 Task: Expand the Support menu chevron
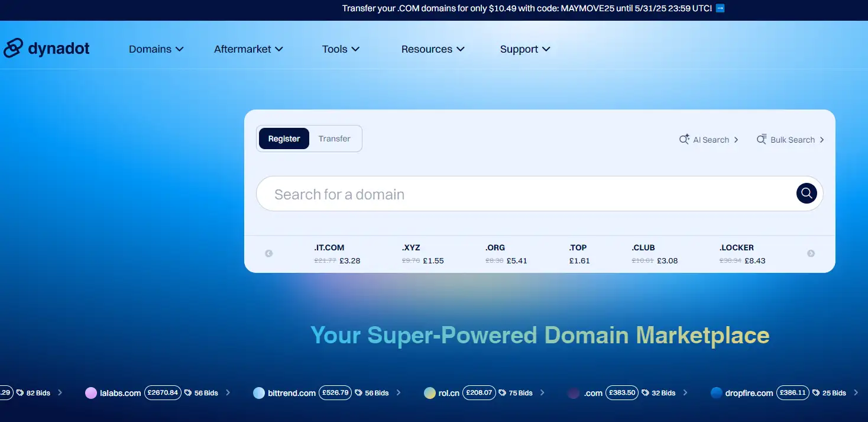[x=546, y=49]
